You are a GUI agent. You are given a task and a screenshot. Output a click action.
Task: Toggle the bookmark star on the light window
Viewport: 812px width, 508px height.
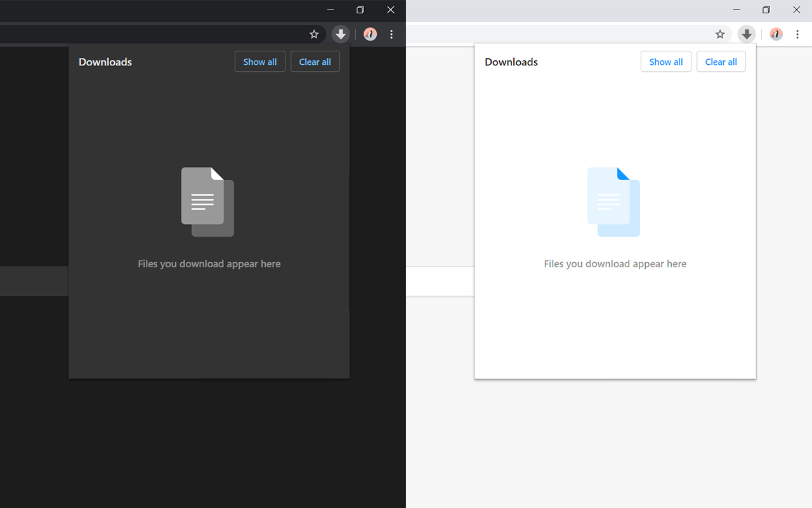point(720,34)
